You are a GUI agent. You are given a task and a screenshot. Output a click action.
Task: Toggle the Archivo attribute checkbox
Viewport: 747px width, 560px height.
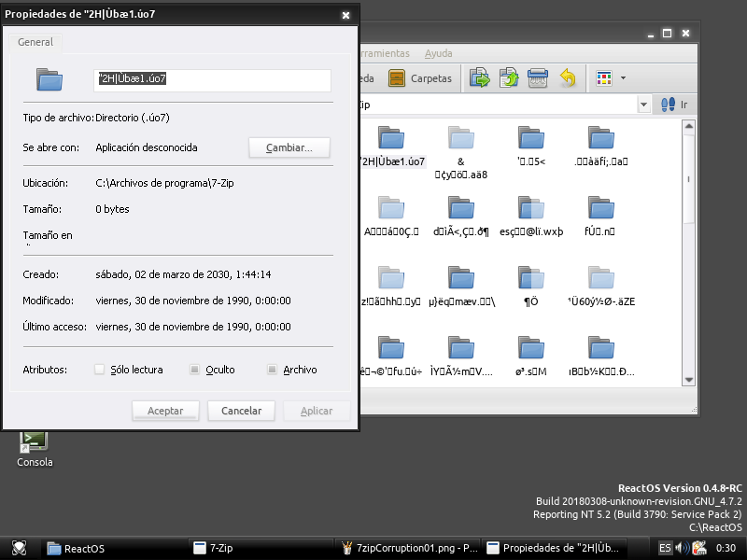pyautogui.click(x=273, y=370)
